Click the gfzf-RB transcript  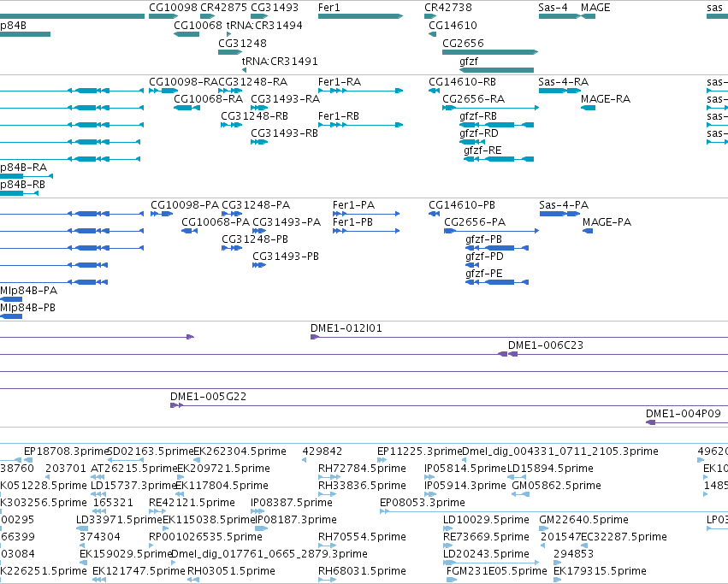[496, 125]
